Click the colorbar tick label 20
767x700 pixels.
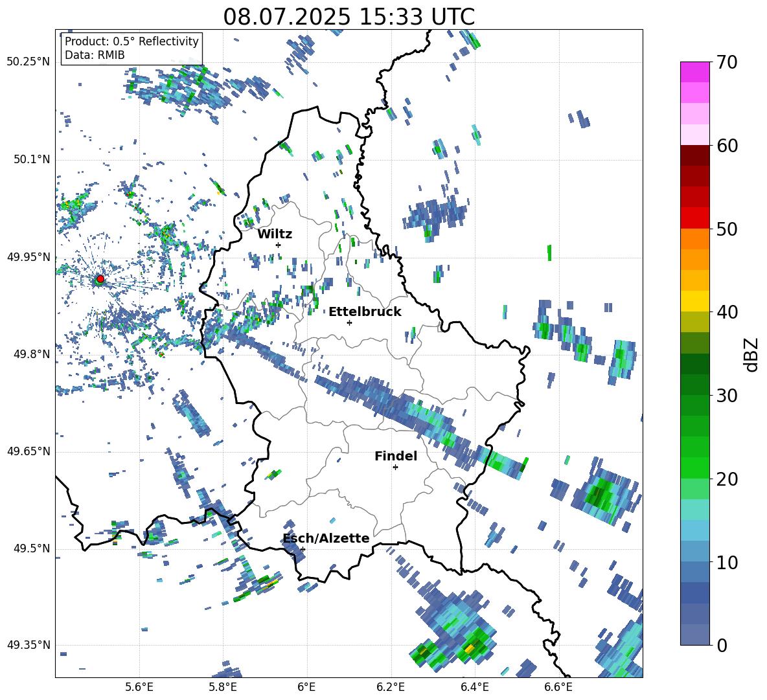[x=727, y=479]
